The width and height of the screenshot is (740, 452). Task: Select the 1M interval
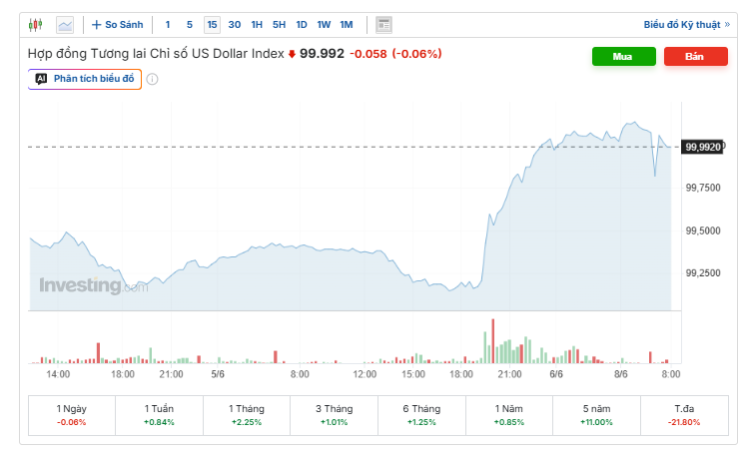coord(346,25)
